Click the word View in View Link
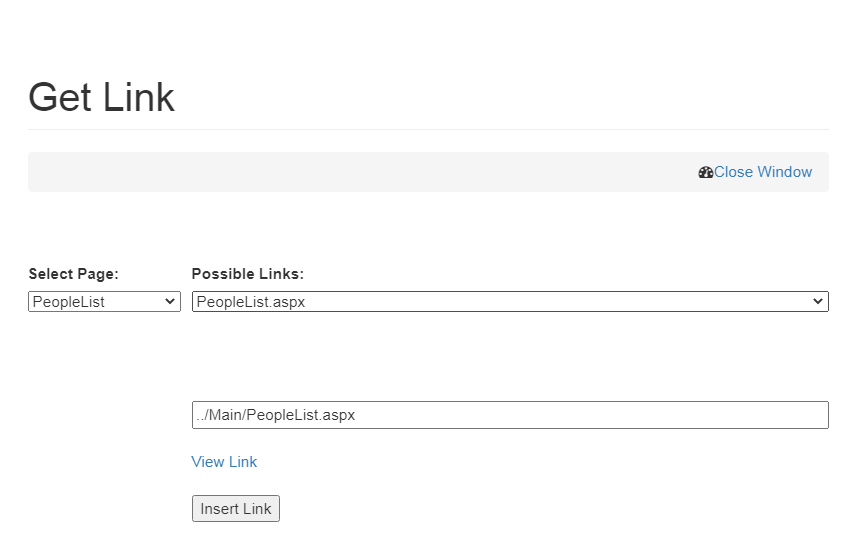 208,462
